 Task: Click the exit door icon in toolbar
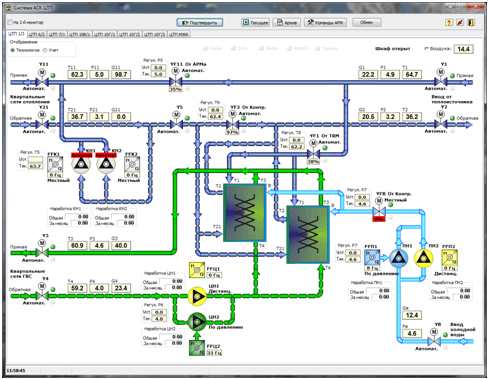point(471,22)
